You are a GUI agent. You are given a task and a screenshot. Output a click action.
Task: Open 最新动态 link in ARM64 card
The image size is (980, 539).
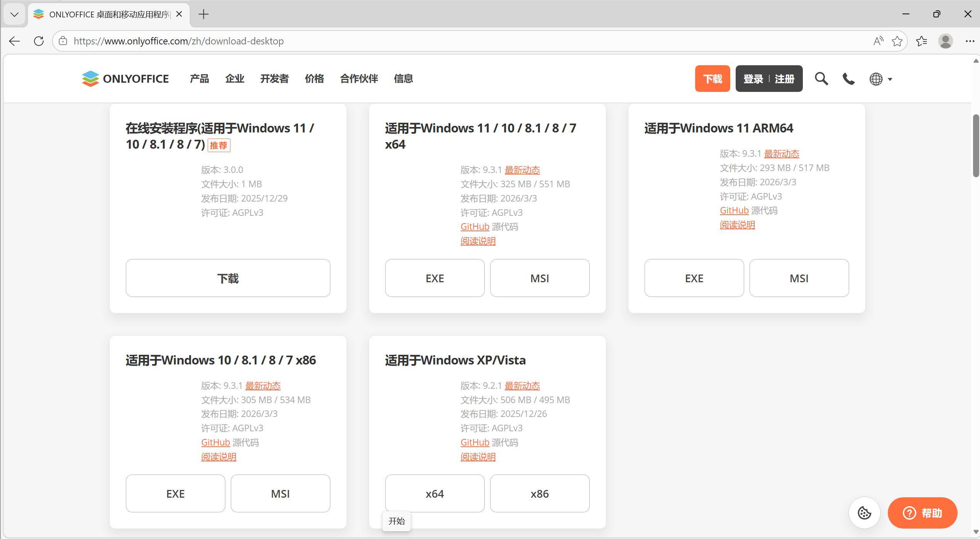(782, 154)
